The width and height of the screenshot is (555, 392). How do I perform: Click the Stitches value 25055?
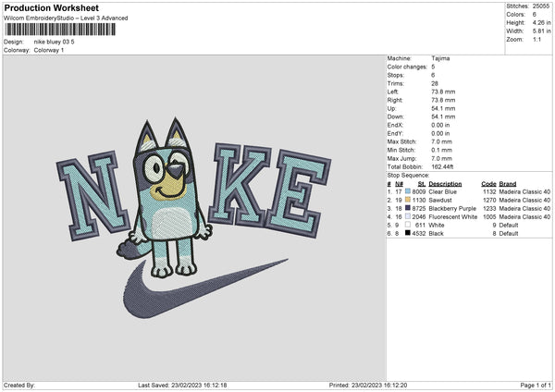click(x=541, y=6)
